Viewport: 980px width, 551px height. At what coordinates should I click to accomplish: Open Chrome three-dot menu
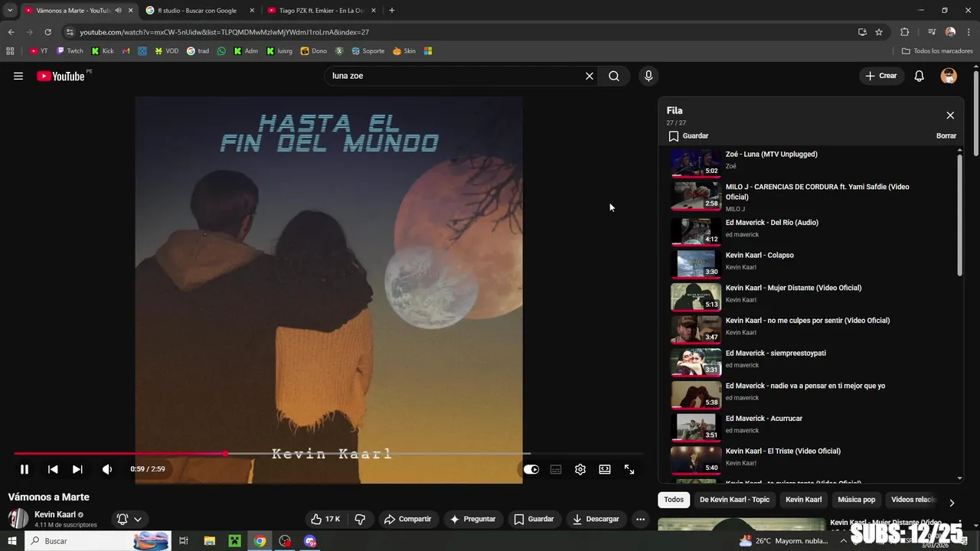[x=969, y=32]
